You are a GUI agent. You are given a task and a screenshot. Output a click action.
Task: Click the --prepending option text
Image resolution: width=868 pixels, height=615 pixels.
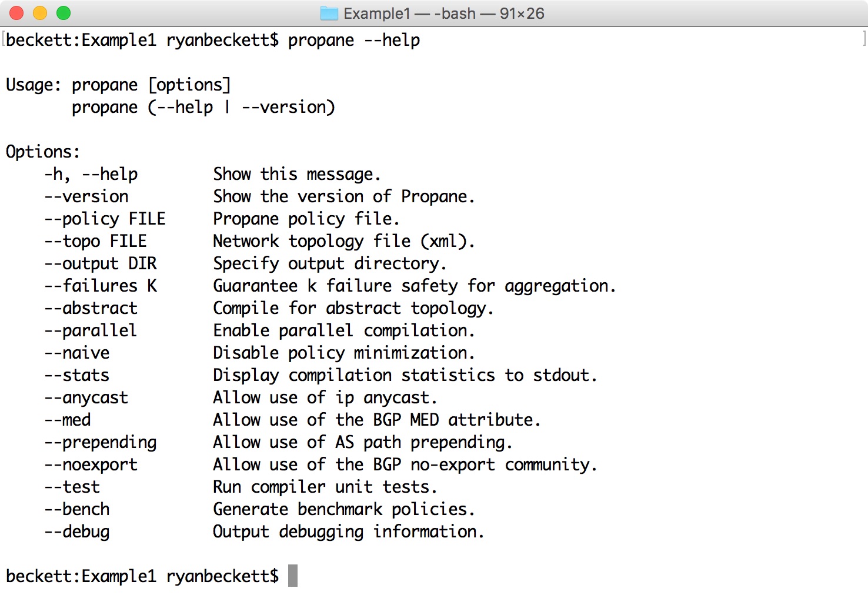click(100, 442)
